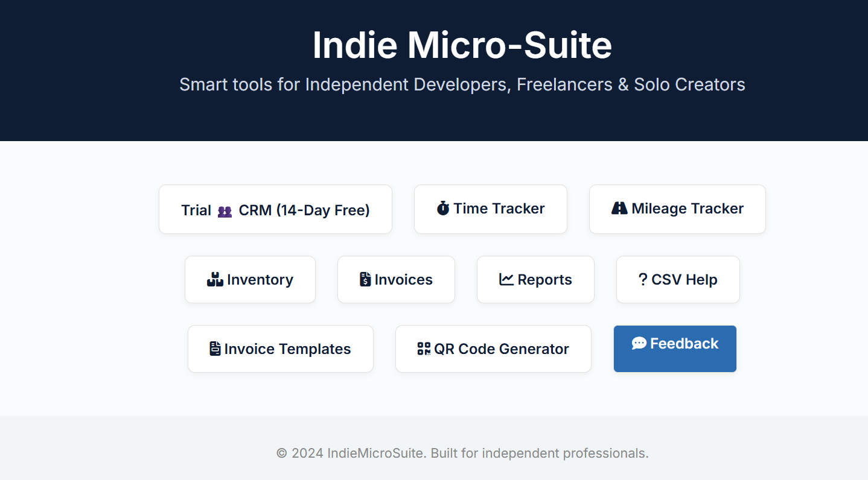Click the boxes icon on the Inventory card
The width and height of the screenshot is (868, 480).
(214, 279)
